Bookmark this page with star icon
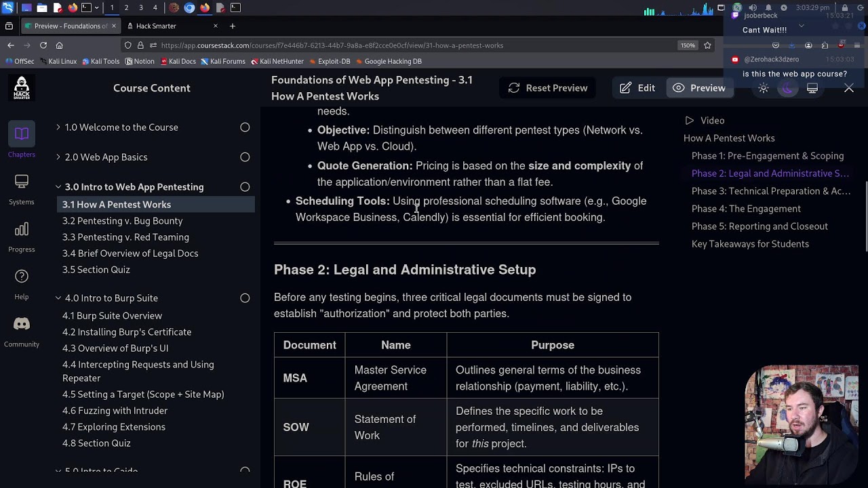This screenshot has height=488, width=868. 707,45
